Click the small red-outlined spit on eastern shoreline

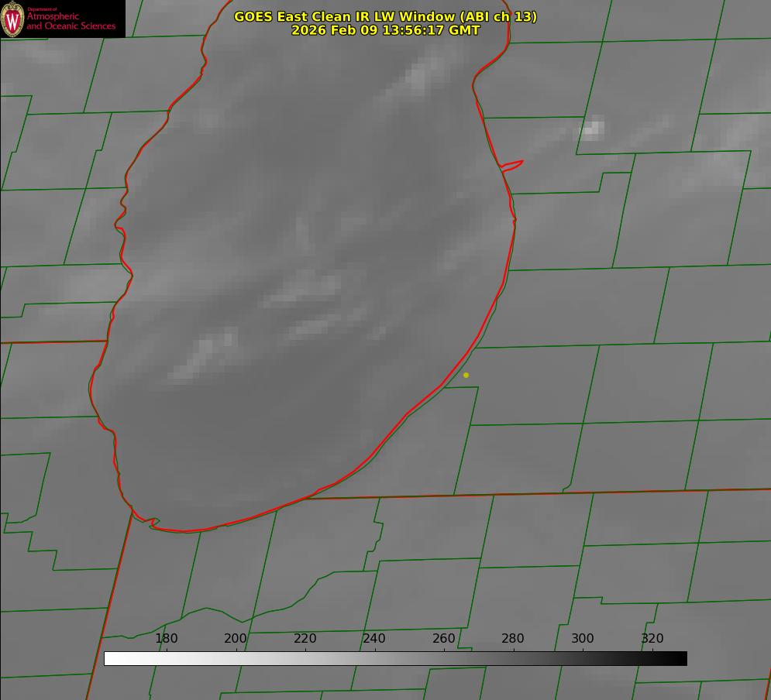[513, 165]
